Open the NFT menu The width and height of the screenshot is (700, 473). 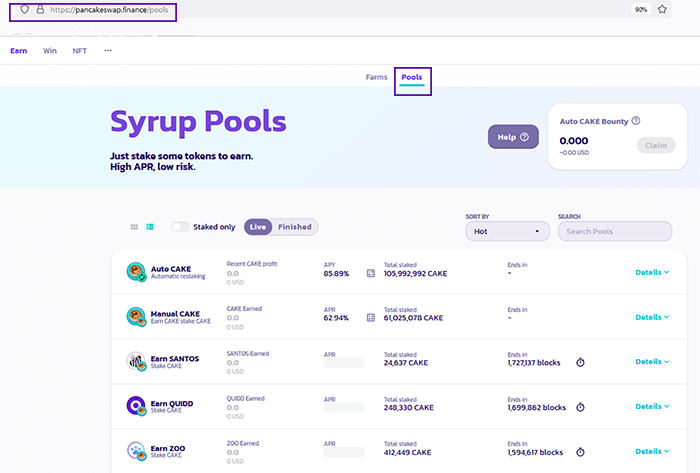tap(79, 51)
